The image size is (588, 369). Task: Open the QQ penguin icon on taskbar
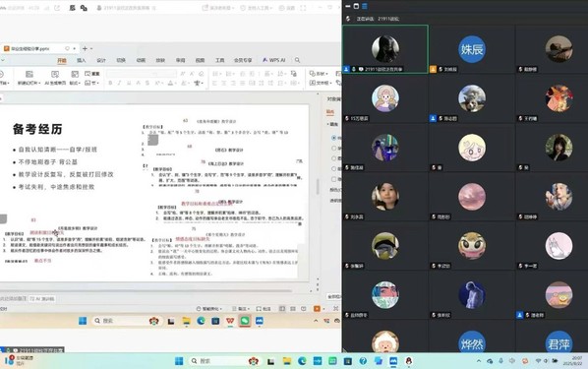[x=408, y=361]
